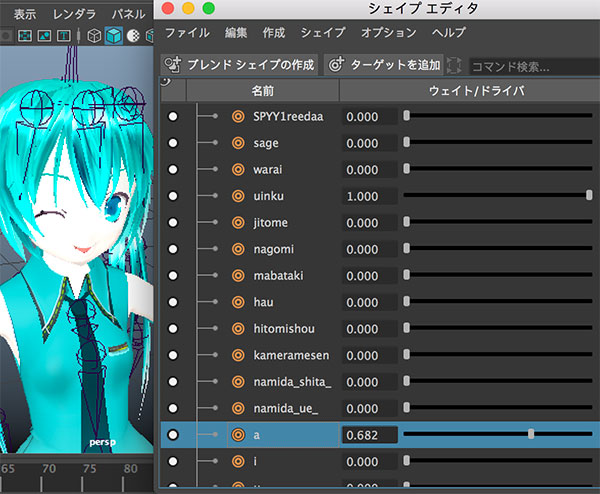Image resolution: width=600 pixels, height=494 pixels.
Task: Click the T-marked icon in viewport toolbar
Action: [64, 36]
